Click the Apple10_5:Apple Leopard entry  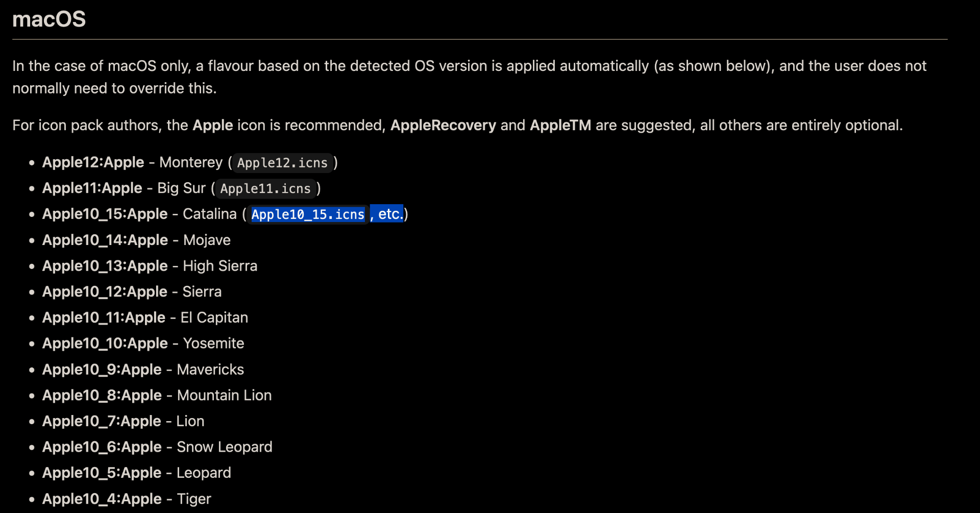click(136, 473)
